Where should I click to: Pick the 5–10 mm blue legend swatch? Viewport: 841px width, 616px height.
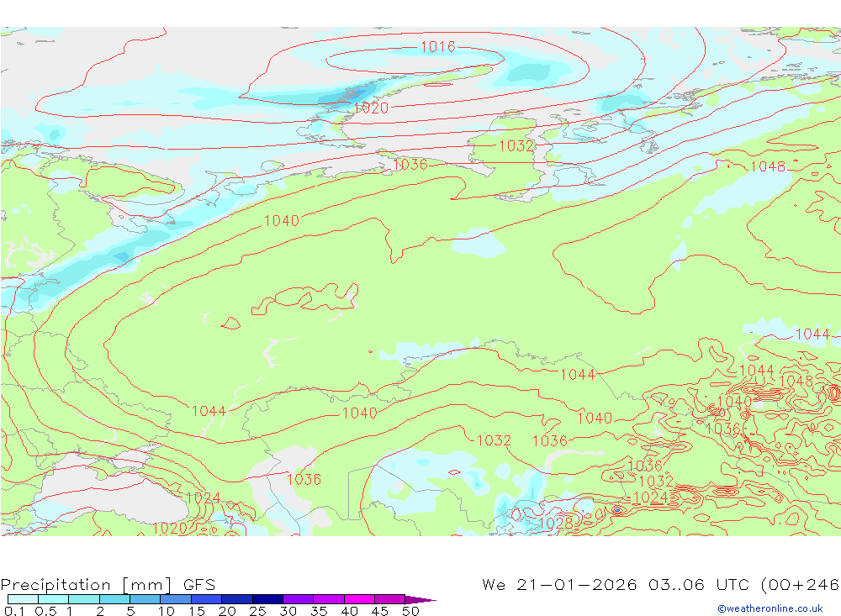[x=145, y=599]
